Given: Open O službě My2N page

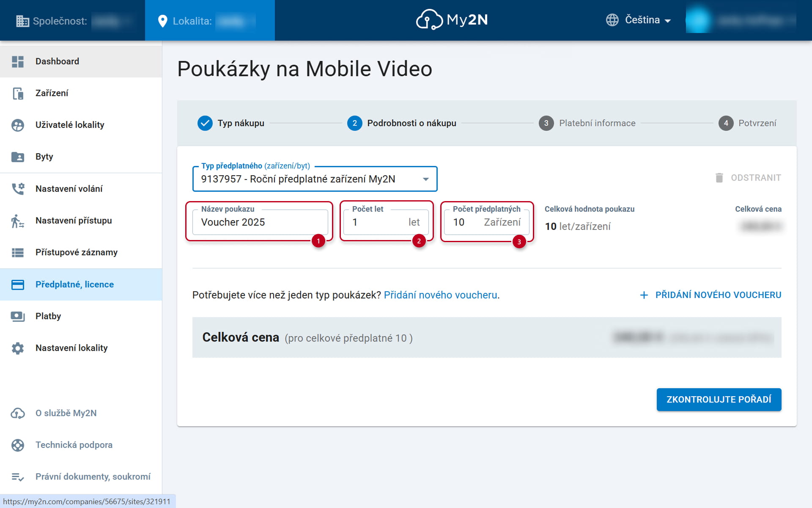Looking at the screenshot, I should pos(81,413).
